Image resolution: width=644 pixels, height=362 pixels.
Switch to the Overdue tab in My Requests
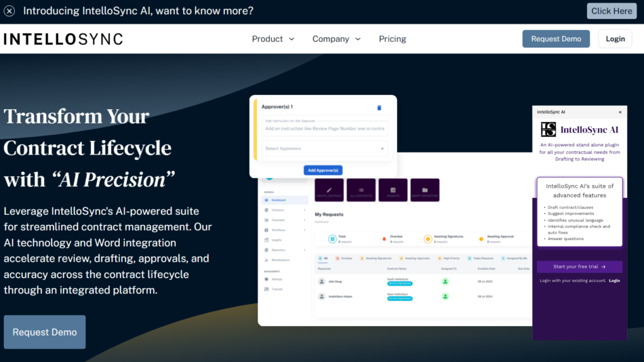(x=344, y=258)
